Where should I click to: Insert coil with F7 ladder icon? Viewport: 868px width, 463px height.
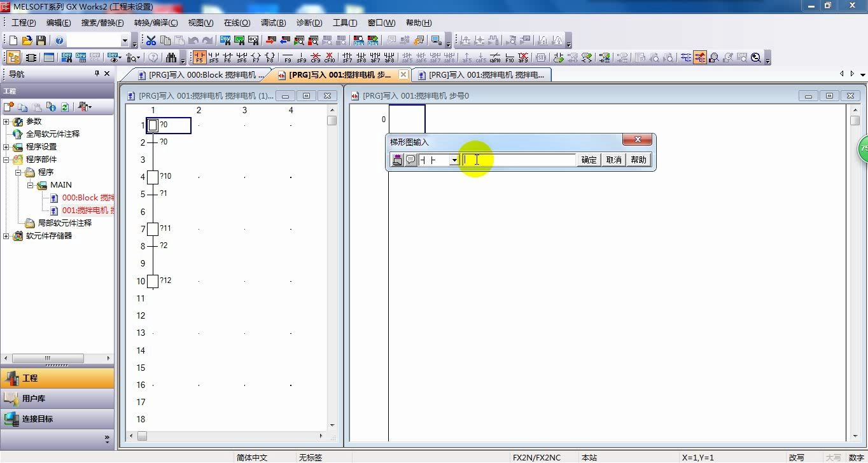(x=256, y=57)
